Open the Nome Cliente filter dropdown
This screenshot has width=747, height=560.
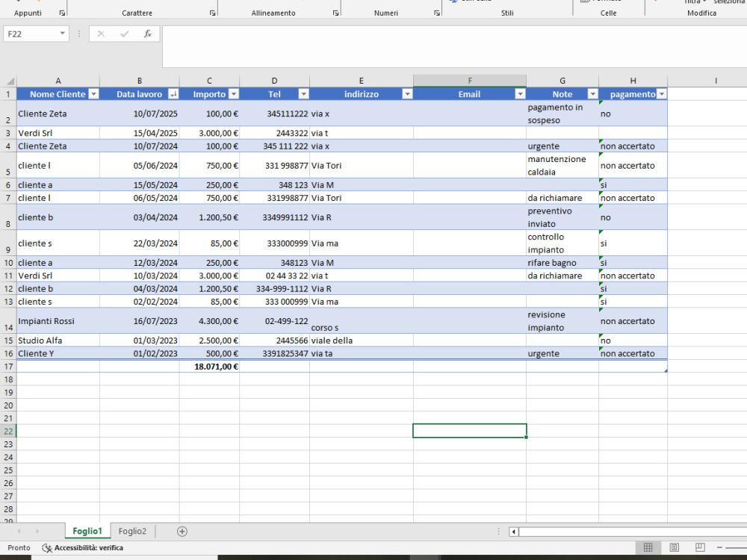(93, 93)
